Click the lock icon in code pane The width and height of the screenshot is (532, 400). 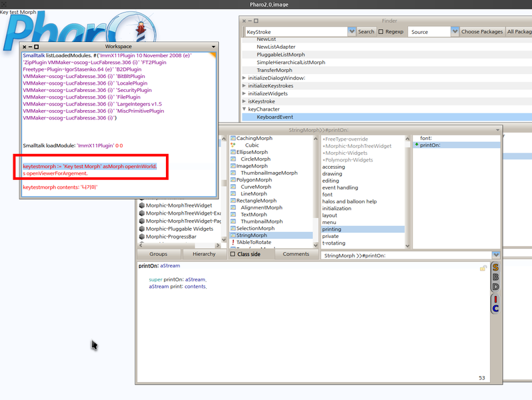(x=483, y=268)
